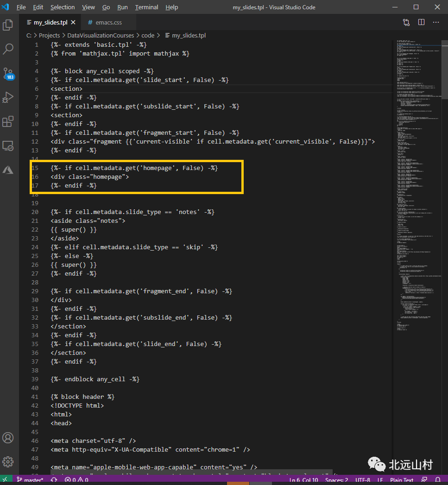
Task: Click the '{%- endblock any_cell -%}' line
Action: [x=95, y=379]
